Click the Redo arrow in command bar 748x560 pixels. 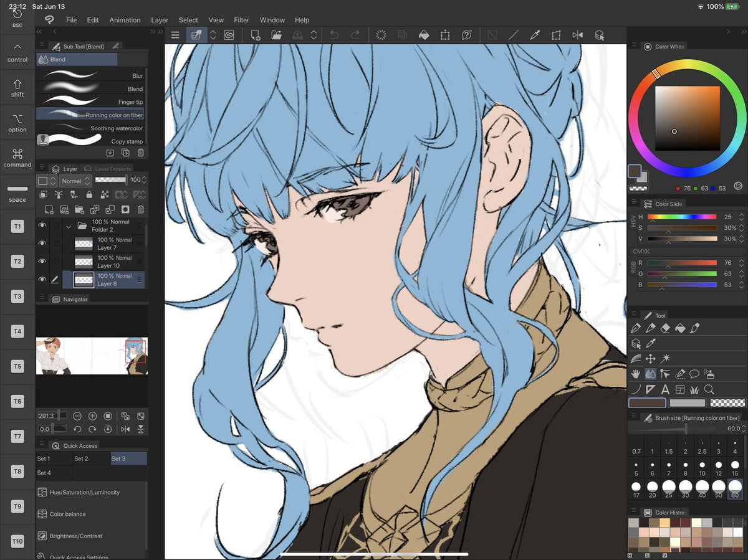355,36
